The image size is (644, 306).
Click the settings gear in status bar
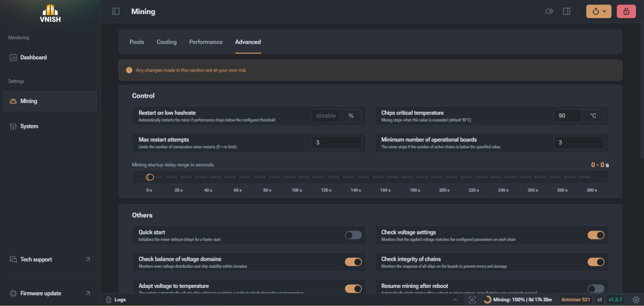[x=636, y=299]
